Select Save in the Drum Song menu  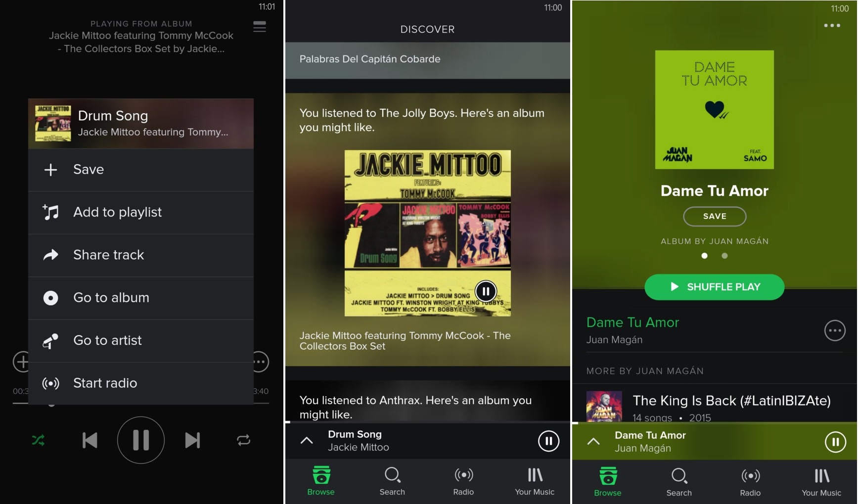[x=141, y=170]
